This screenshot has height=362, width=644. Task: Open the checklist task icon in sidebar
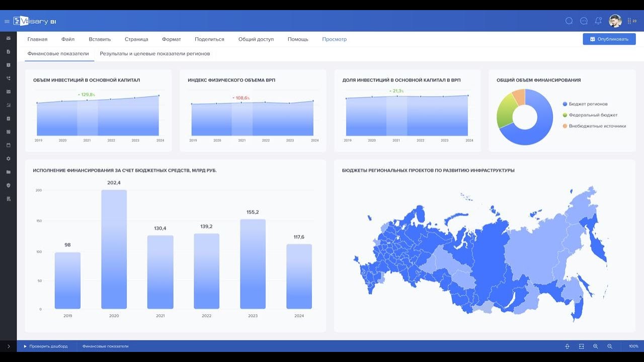point(9,119)
